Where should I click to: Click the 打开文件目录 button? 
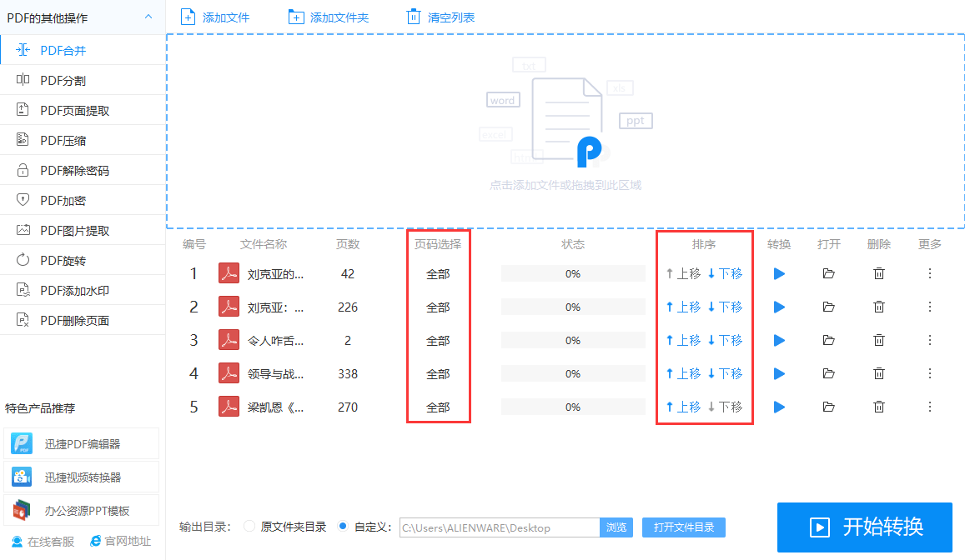pos(684,527)
